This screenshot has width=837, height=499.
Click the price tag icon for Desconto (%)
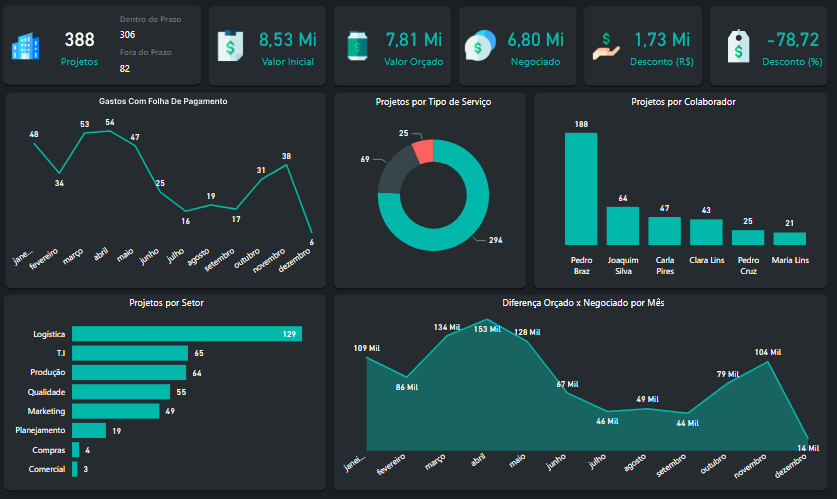click(738, 46)
